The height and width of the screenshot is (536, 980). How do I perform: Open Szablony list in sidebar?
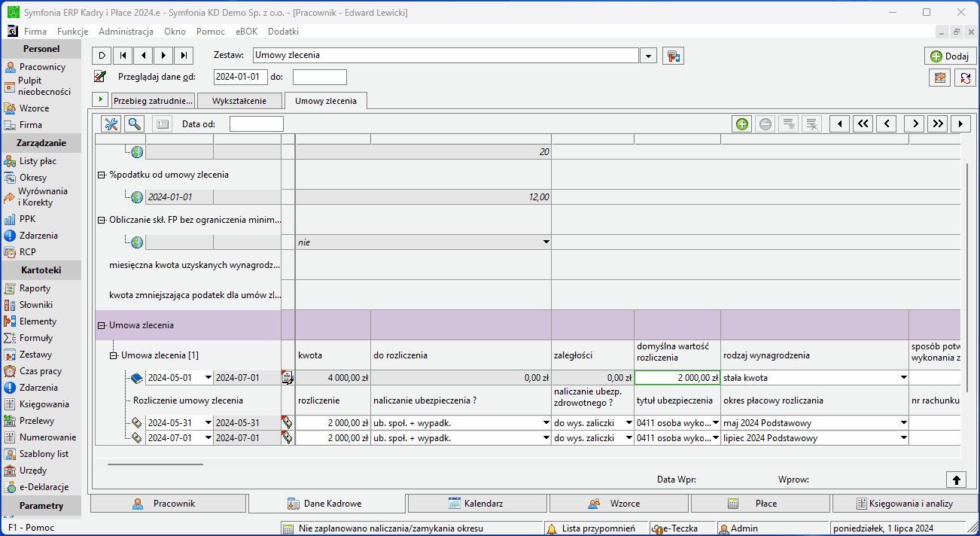[36, 454]
